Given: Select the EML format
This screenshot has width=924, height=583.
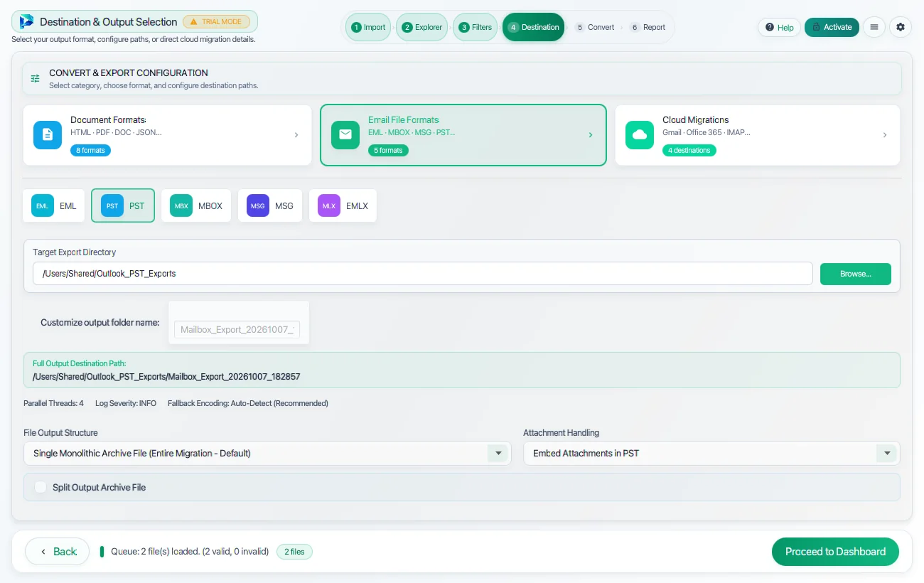Looking at the screenshot, I should click(54, 205).
